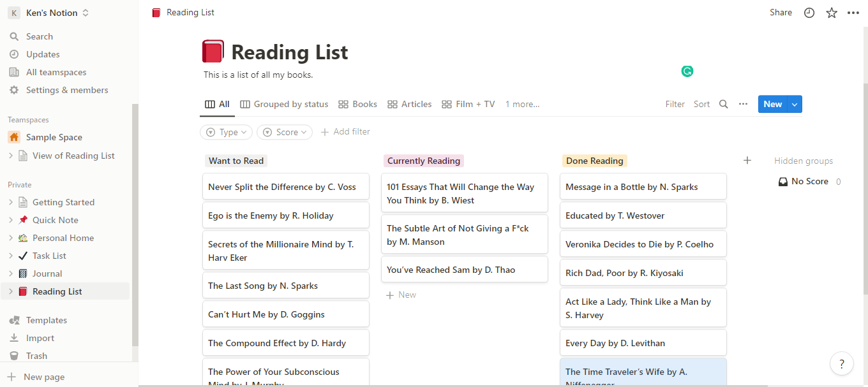Open Veronika Decides to Die card
This screenshot has height=387, width=868.
click(643, 244)
